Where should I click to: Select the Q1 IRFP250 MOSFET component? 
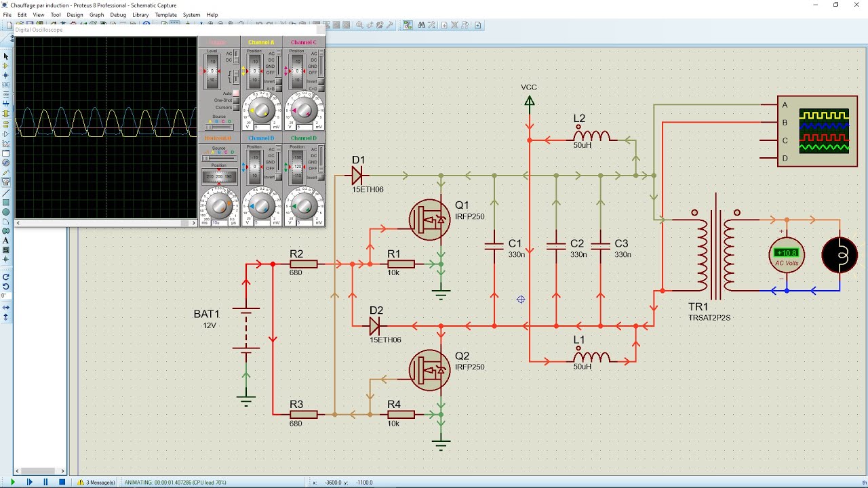click(x=430, y=219)
